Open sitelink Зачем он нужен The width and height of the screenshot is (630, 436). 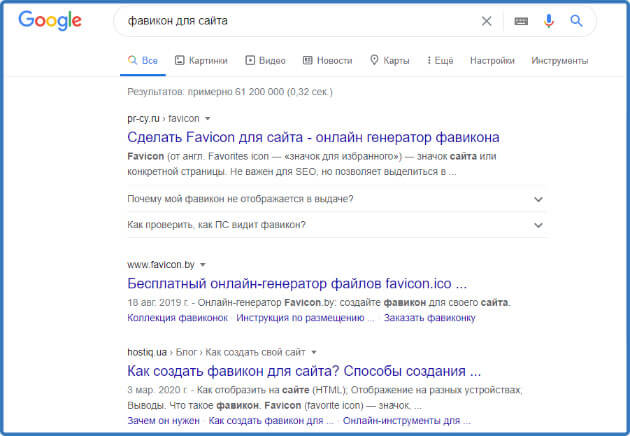pyautogui.click(x=163, y=421)
